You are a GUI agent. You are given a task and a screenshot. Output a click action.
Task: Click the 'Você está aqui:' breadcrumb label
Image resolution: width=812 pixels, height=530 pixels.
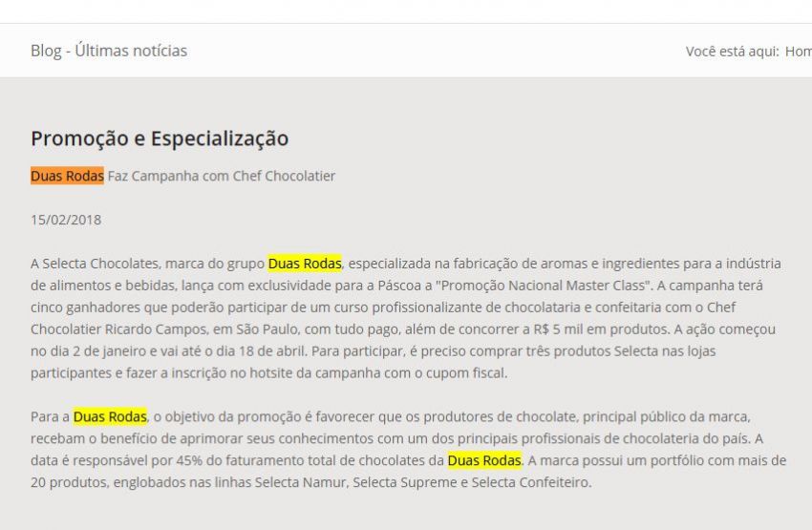click(x=733, y=52)
